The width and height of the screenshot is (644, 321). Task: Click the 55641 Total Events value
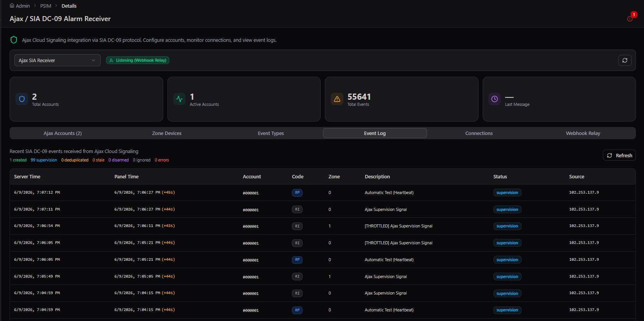click(359, 97)
